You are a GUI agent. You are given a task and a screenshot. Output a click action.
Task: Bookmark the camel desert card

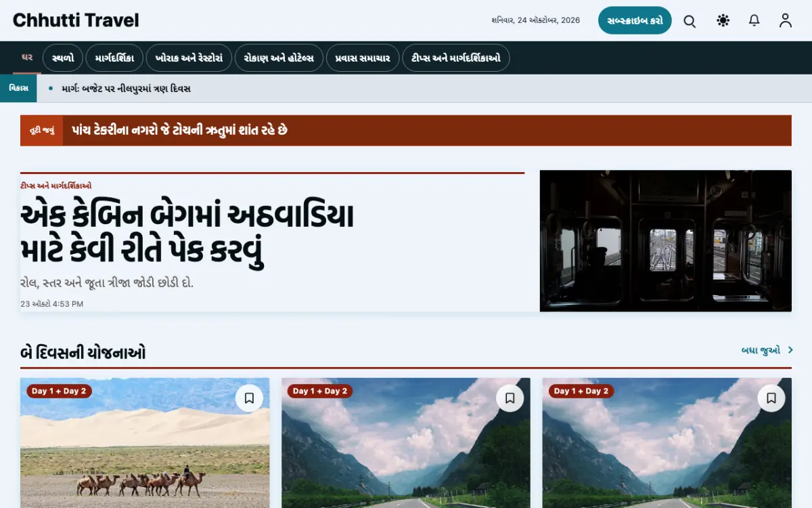tap(249, 398)
